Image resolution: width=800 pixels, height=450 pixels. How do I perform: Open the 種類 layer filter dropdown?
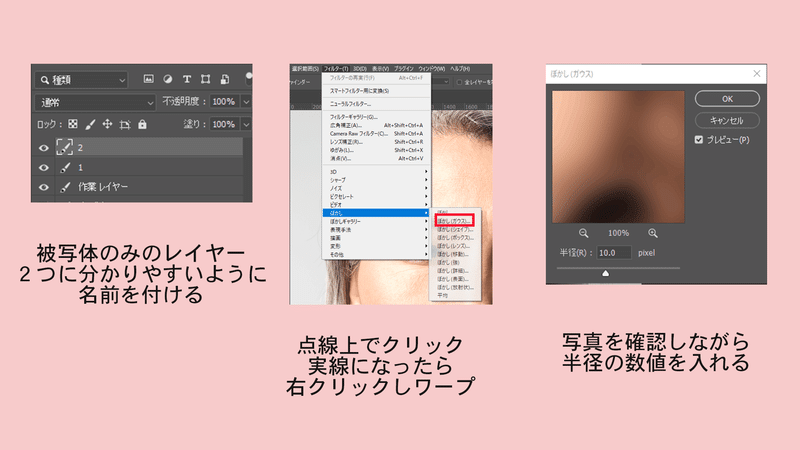(x=81, y=80)
